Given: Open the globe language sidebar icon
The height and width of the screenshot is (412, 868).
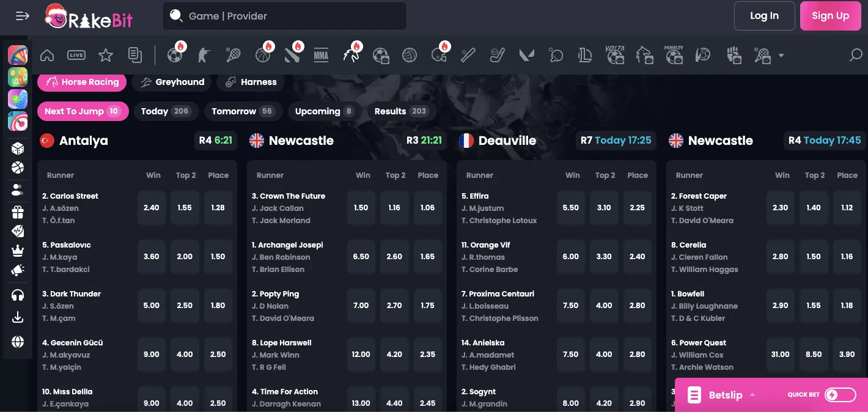Looking at the screenshot, I should tap(18, 342).
